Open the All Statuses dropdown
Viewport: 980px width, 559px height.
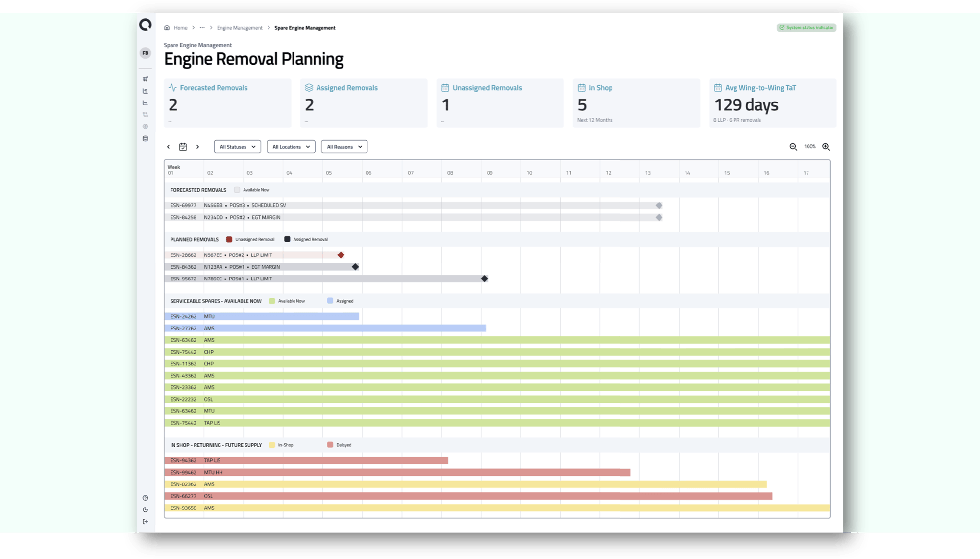237,147
